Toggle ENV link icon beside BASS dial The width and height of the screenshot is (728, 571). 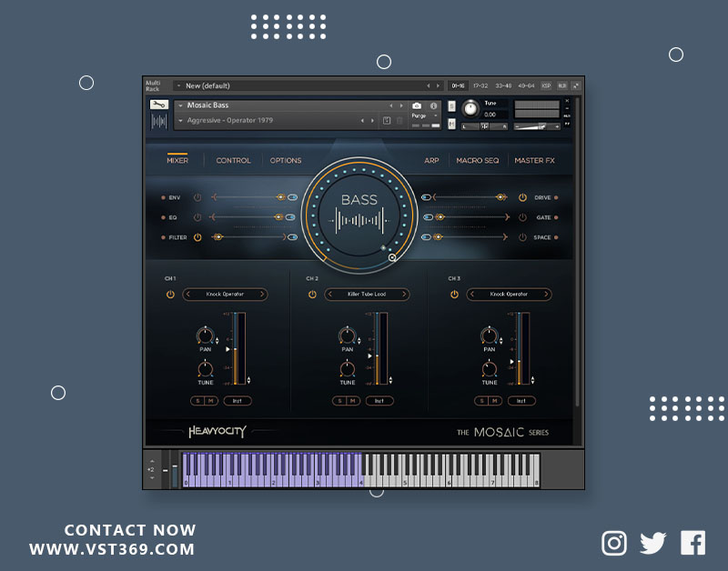pos(292,197)
